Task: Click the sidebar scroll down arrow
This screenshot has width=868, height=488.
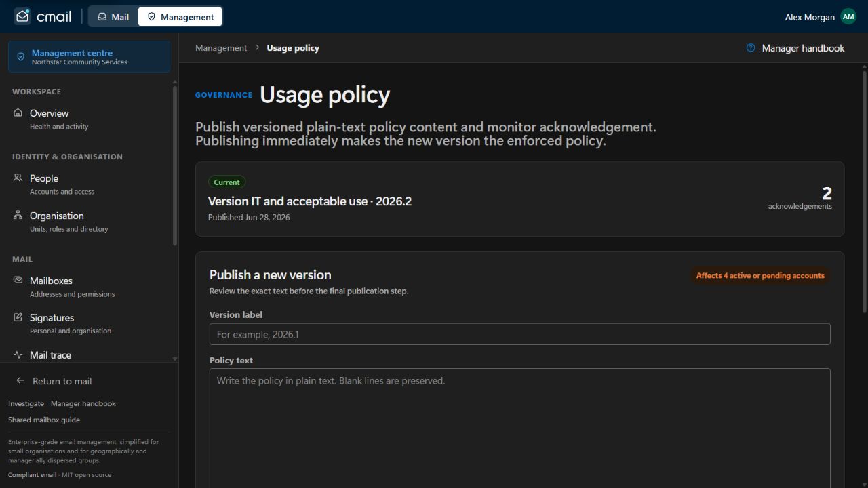Action: (175, 359)
